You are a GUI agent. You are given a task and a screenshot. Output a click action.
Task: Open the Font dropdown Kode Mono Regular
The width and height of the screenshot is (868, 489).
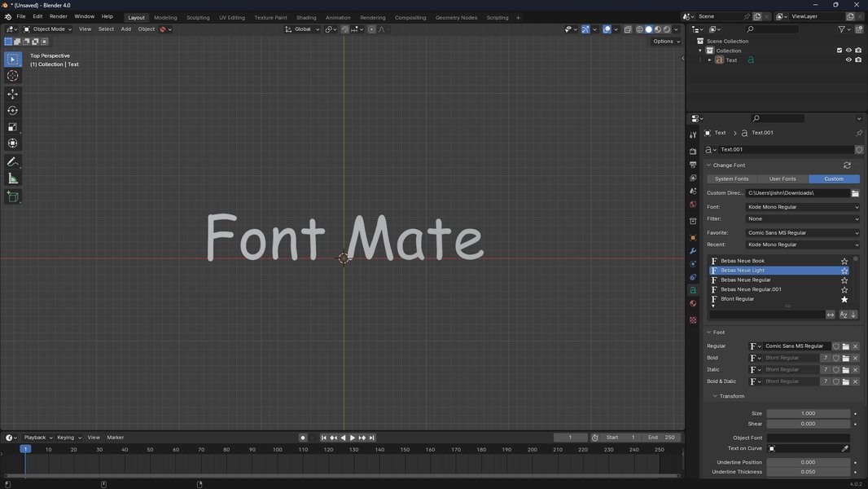[803, 207]
